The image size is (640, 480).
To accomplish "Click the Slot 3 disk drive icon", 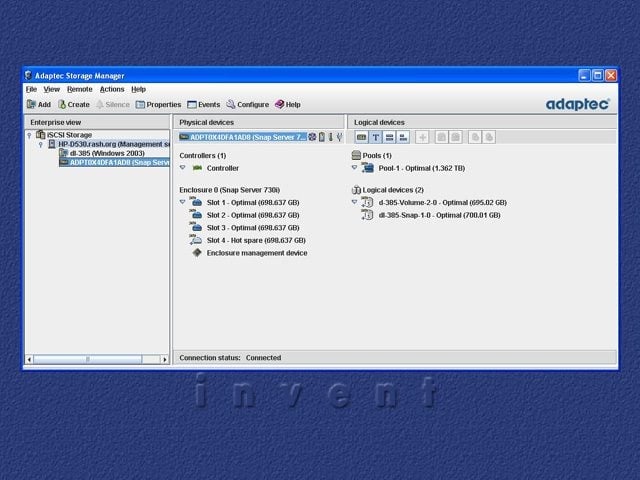I will [196, 227].
